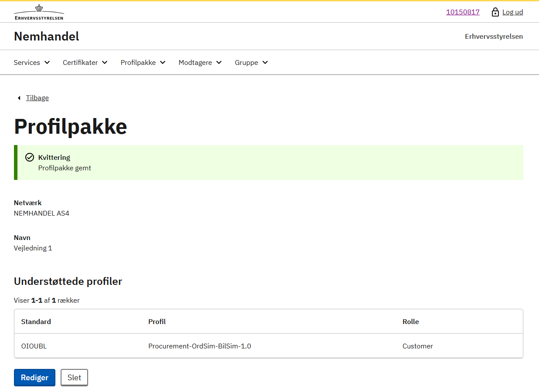The height and width of the screenshot is (392, 539).
Task: Click the Nemhandel site title
Action: (x=47, y=36)
